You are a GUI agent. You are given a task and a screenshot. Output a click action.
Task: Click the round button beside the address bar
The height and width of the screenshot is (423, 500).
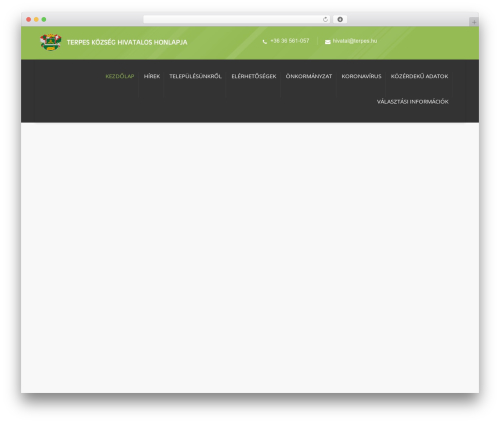340,19
